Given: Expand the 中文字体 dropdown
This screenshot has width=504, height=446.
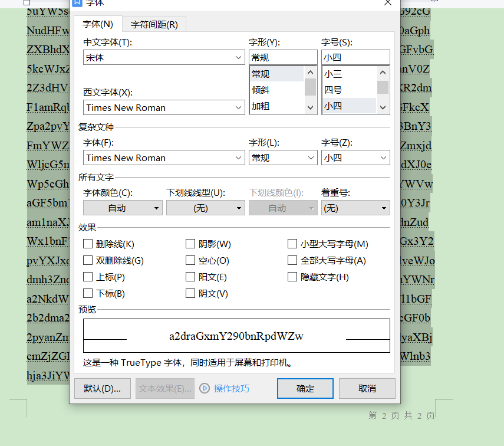Looking at the screenshot, I should pyautogui.click(x=239, y=58).
